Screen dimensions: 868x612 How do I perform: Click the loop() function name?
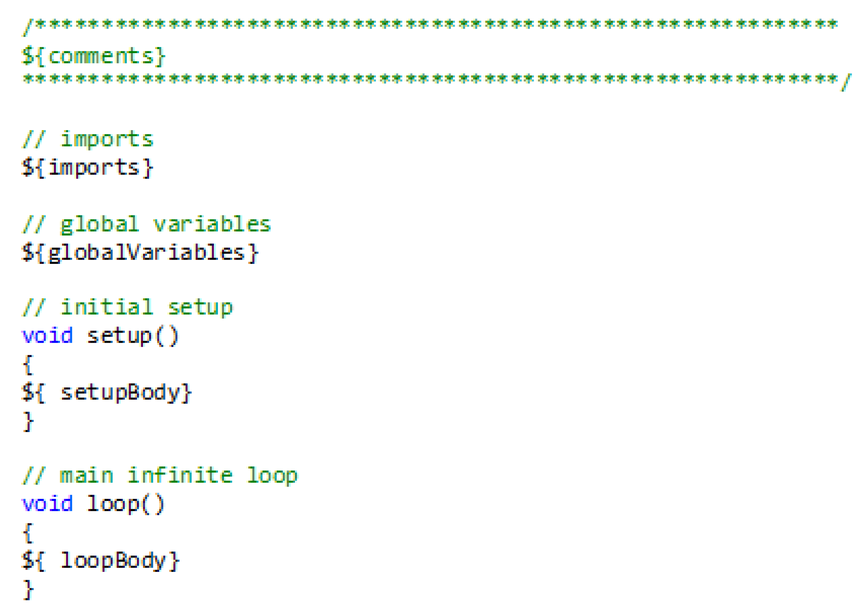click(126, 504)
